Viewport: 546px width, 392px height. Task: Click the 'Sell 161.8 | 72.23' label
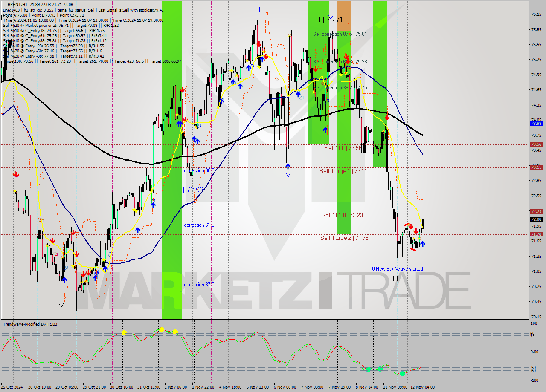point(342,215)
